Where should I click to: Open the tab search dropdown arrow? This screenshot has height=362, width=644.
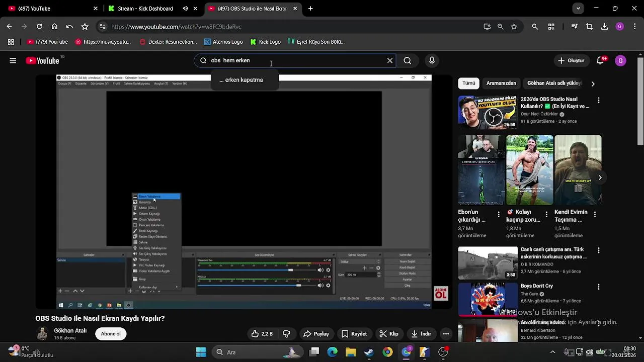tap(578, 9)
